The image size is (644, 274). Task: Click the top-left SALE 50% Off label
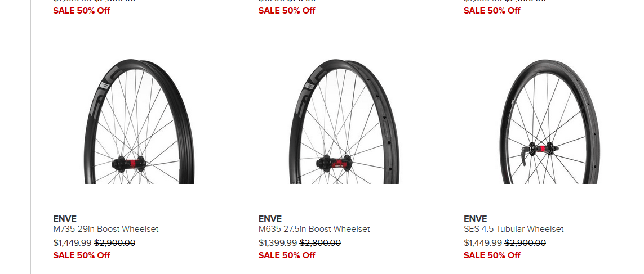[x=82, y=11]
